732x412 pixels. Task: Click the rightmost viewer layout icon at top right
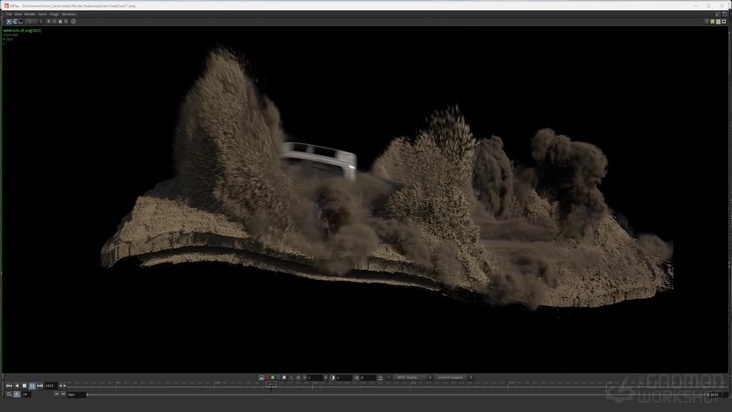[724, 21]
